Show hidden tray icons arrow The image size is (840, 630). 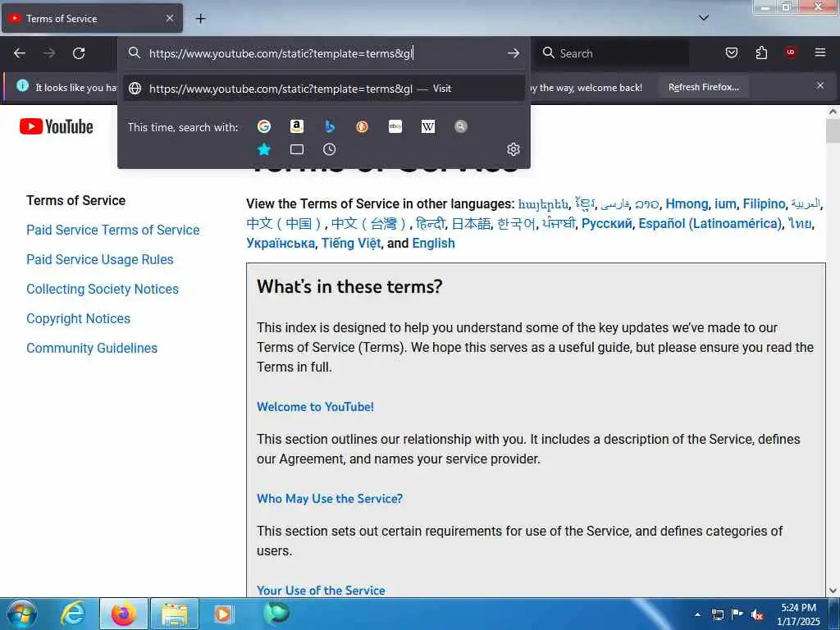pos(697,614)
